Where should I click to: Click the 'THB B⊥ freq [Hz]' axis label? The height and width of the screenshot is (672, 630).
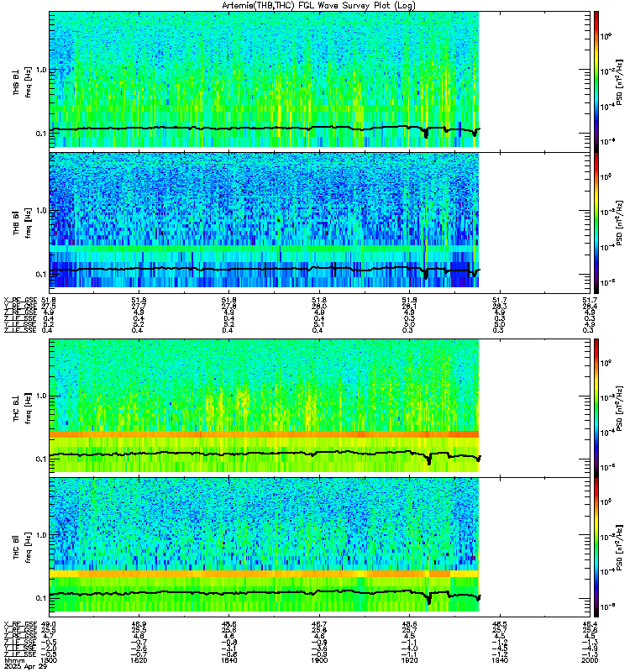23,81
